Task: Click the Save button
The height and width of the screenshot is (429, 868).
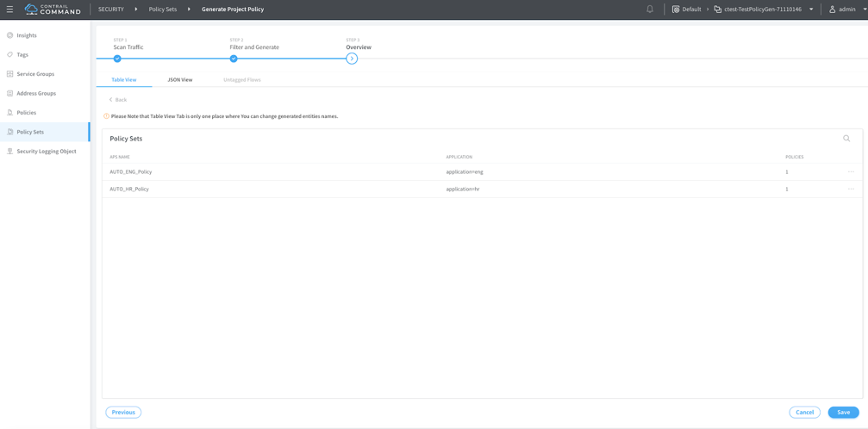Action: tap(844, 413)
